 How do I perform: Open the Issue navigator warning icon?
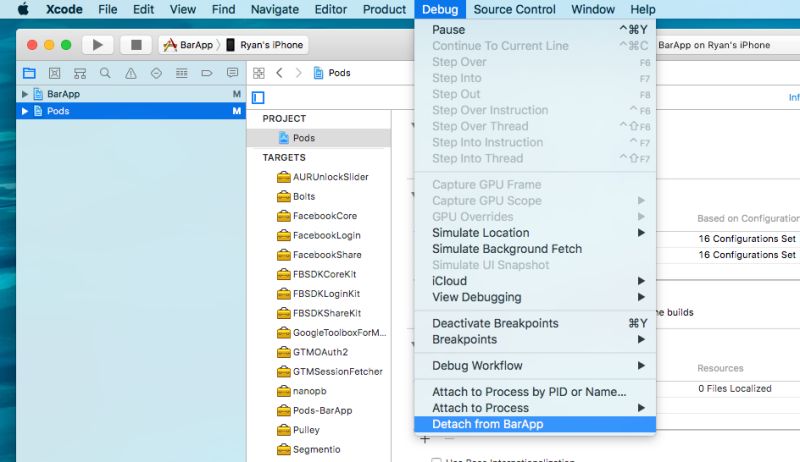pyautogui.click(x=131, y=73)
